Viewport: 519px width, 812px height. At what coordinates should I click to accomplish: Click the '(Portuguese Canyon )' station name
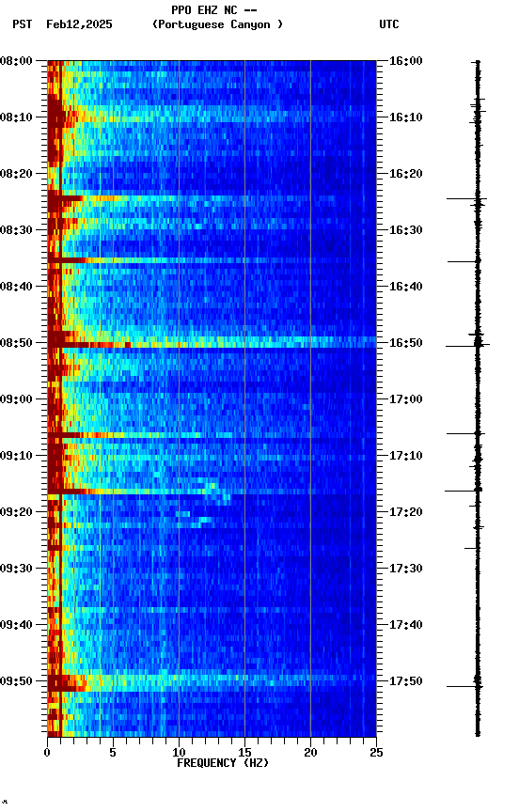217,24
